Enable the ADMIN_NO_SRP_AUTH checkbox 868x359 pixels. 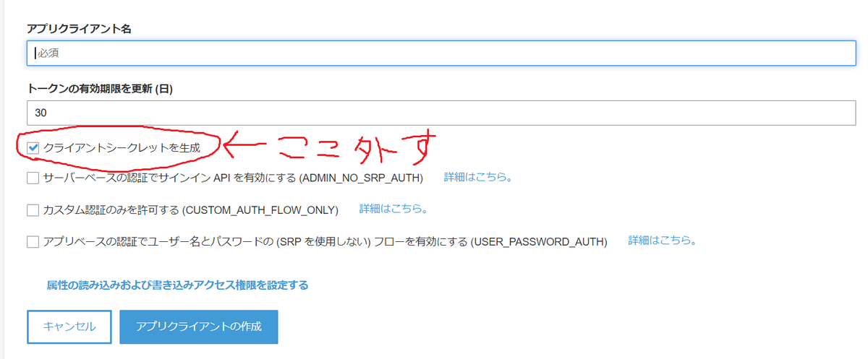[x=33, y=178]
